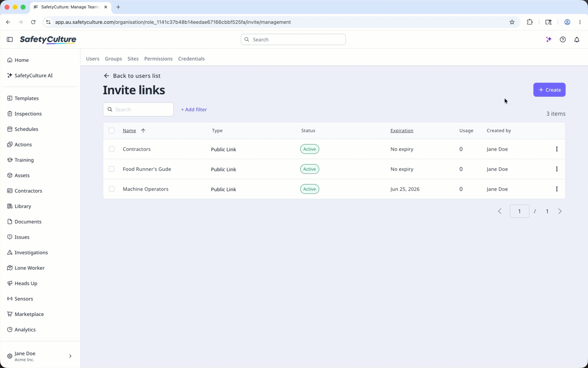Click the SafetyCulture logo
588x368 pixels.
click(48, 40)
